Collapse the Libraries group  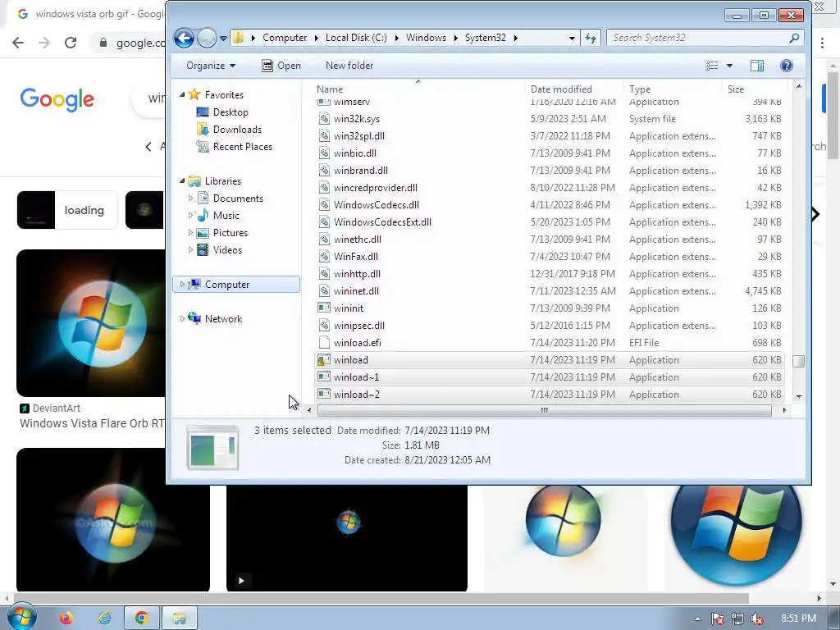coord(182,180)
